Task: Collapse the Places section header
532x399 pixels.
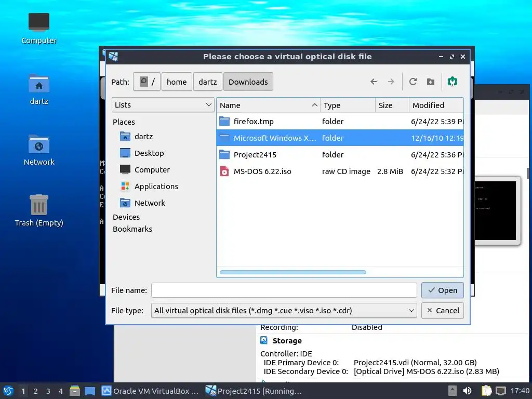Action: coord(124,122)
